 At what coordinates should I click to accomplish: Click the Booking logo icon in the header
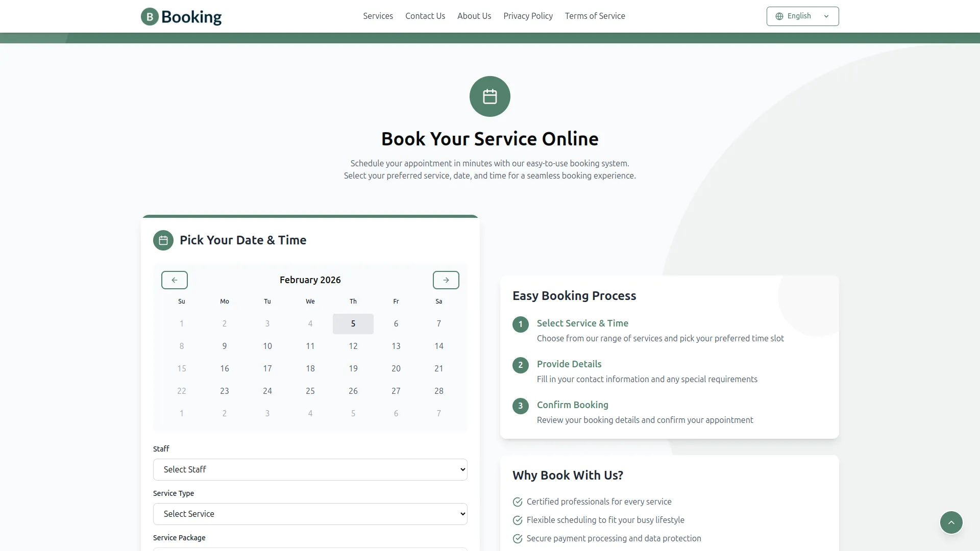pyautogui.click(x=150, y=17)
